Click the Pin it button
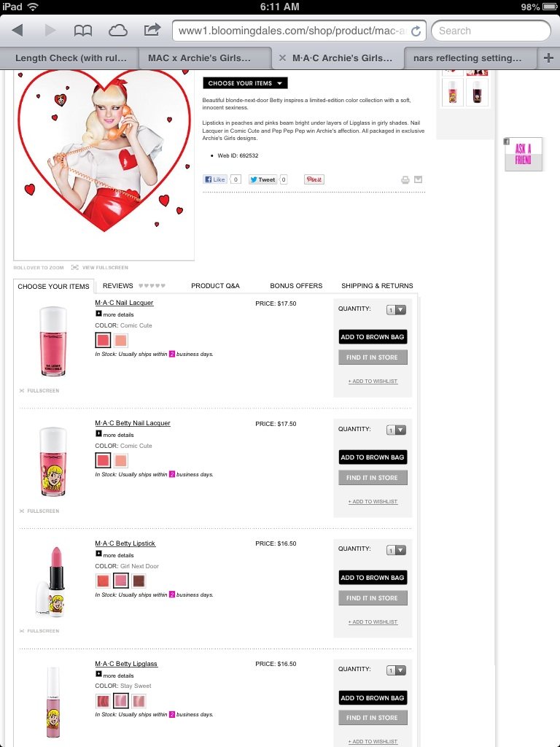This screenshot has height=747, width=560. (x=314, y=179)
